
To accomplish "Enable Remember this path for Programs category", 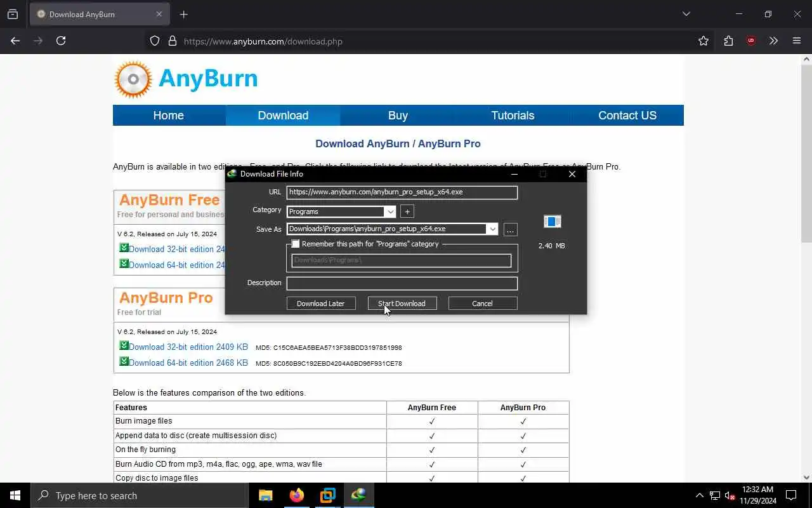I will point(296,244).
